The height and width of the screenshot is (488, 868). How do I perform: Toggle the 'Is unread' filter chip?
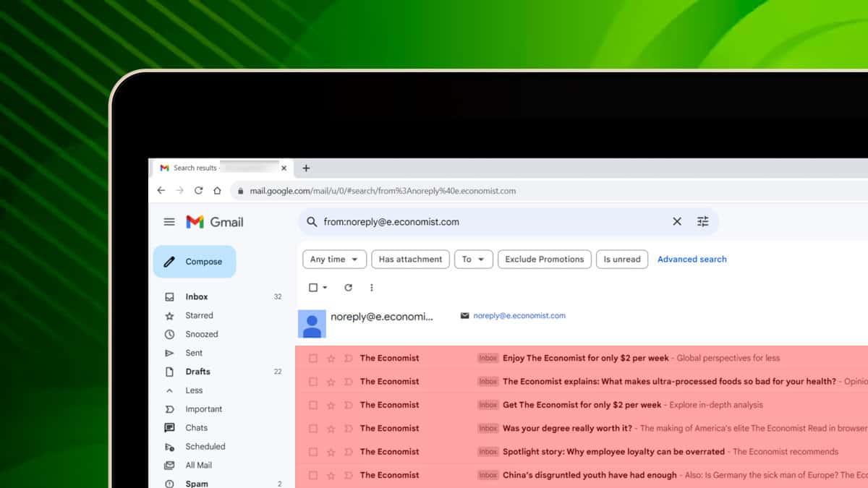coord(622,260)
